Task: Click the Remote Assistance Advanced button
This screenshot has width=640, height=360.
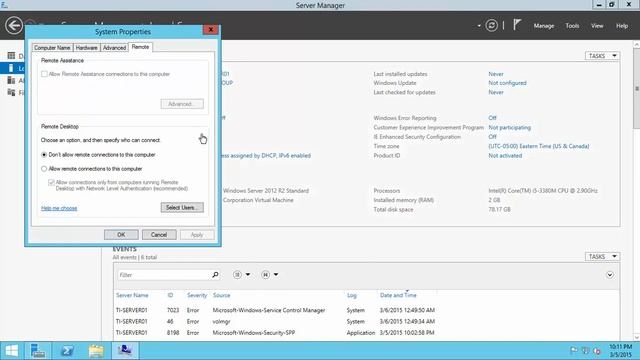Action: pos(182,104)
